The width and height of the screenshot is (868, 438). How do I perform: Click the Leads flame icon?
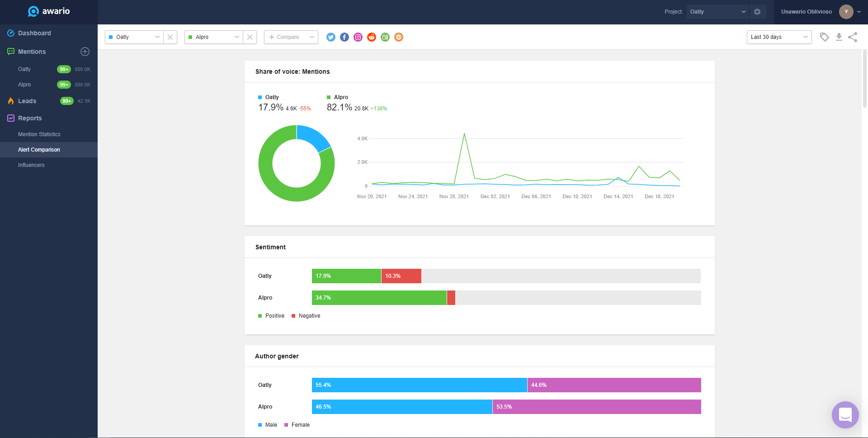(11, 101)
